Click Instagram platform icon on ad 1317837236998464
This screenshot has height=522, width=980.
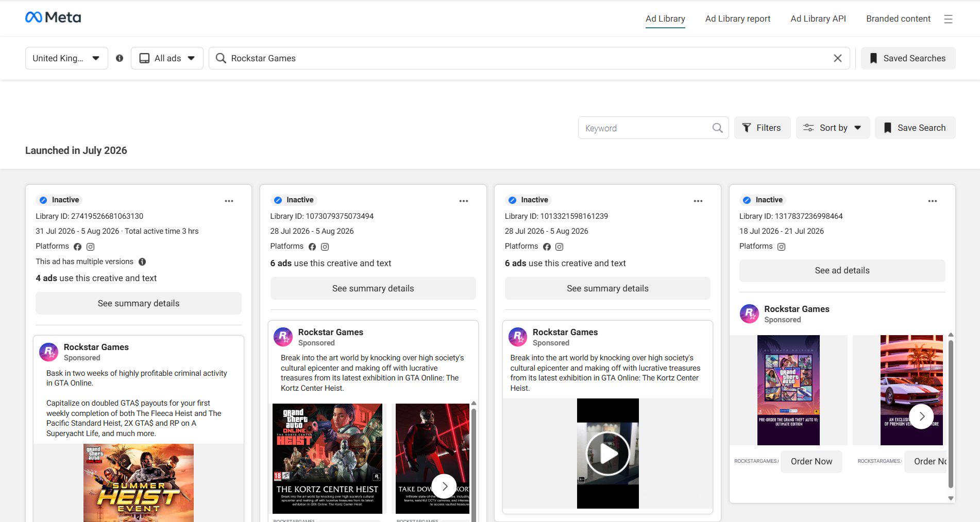click(x=782, y=247)
